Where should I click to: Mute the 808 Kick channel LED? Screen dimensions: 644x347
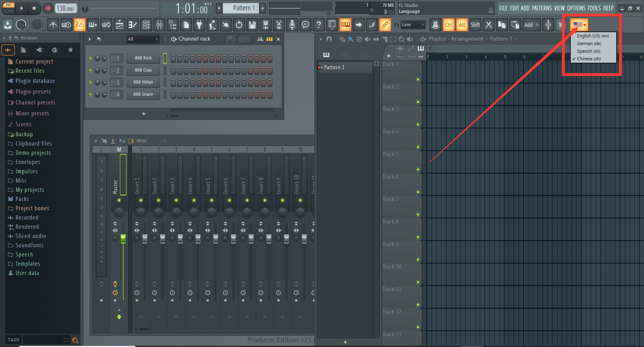pyautogui.click(x=91, y=58)
